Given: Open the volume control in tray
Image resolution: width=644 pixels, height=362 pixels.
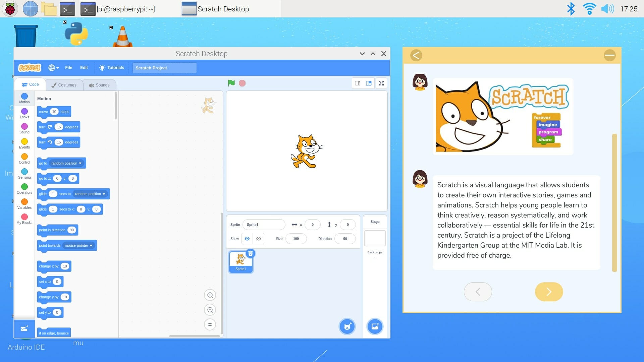Looking at the screenshot, I should click(607, 9).
